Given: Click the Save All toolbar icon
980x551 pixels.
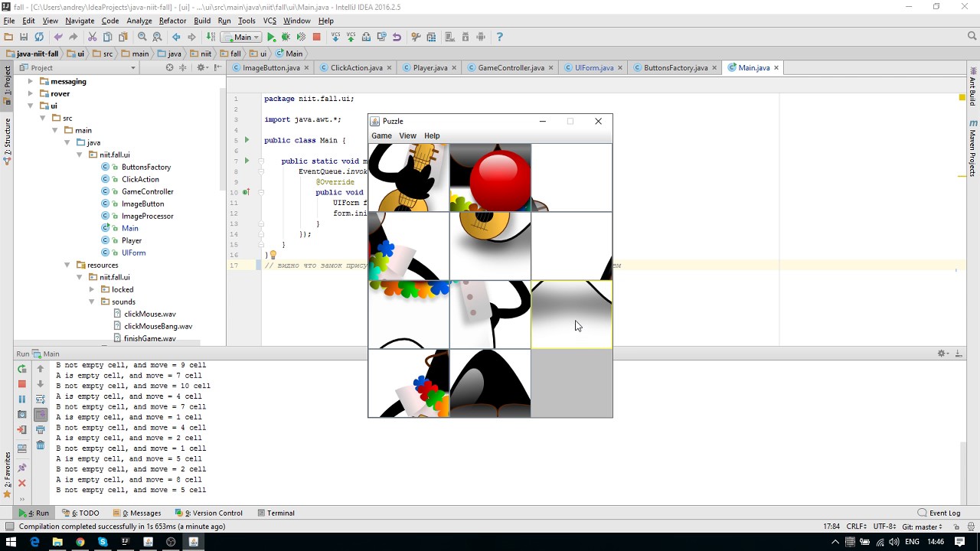Looking at the screenshot, I should 24,37.
